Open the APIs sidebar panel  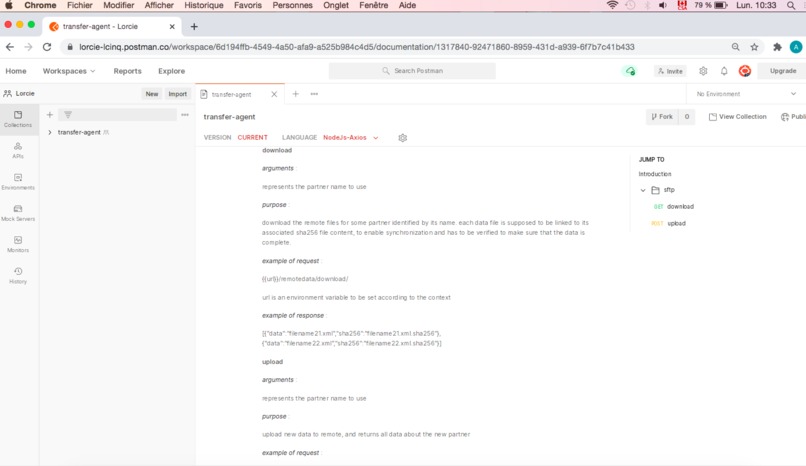(18, 150)
